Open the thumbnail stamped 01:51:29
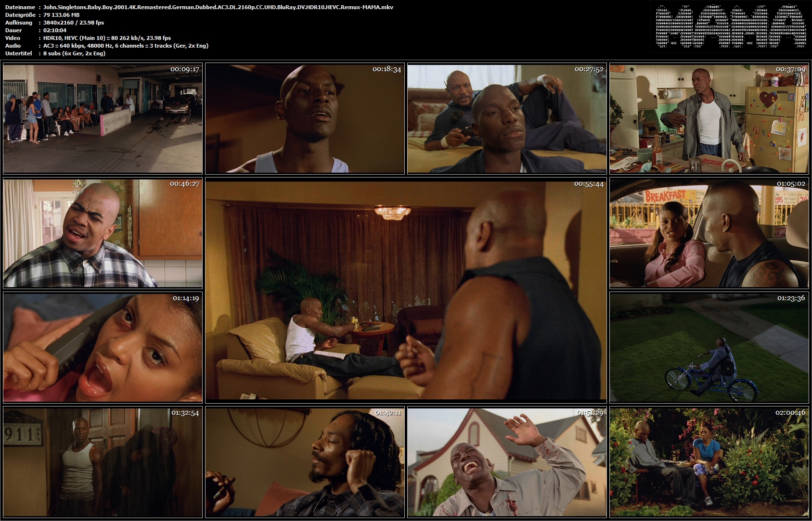 click(507, 462)
